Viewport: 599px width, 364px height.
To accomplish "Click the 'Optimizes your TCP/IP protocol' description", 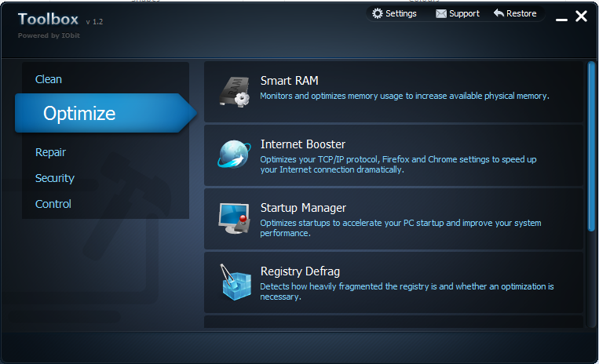I will [398, 165].
